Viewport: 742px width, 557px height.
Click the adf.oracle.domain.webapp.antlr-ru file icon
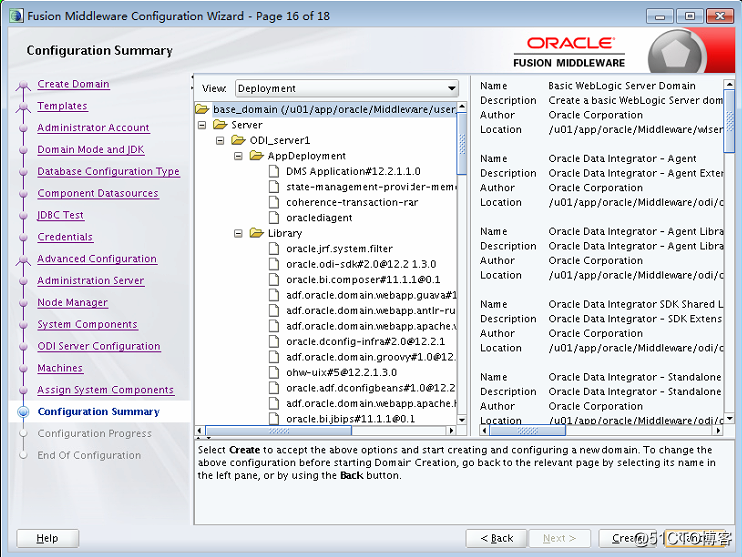(274, 310)
